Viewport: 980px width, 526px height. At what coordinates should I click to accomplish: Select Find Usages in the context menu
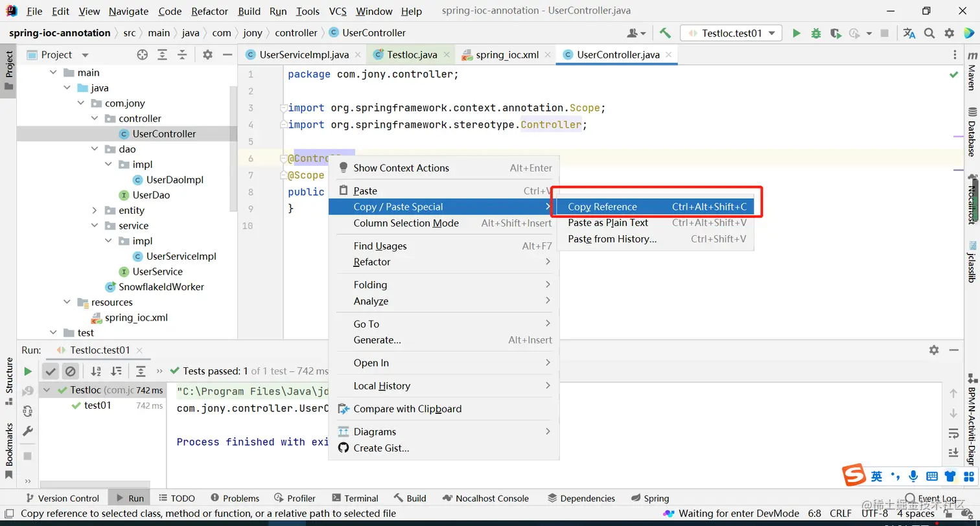444,246
